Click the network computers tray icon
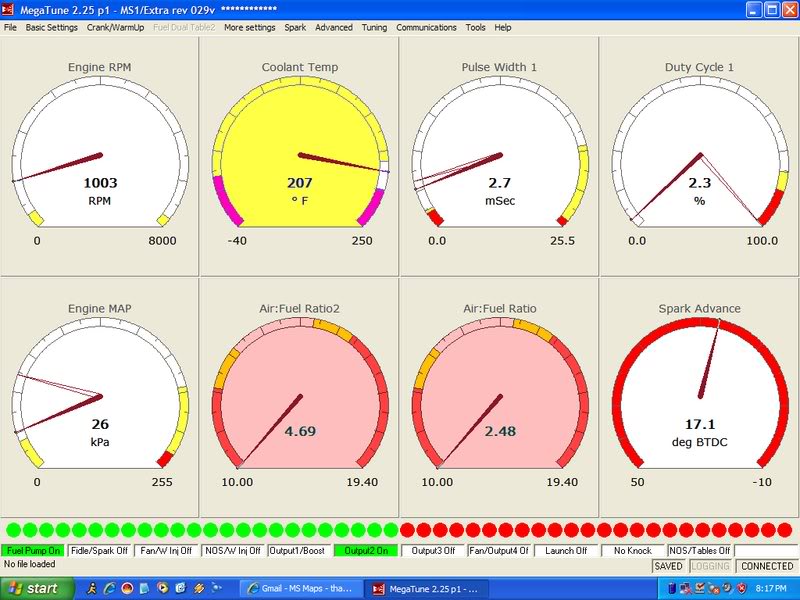 pos(686,588)
